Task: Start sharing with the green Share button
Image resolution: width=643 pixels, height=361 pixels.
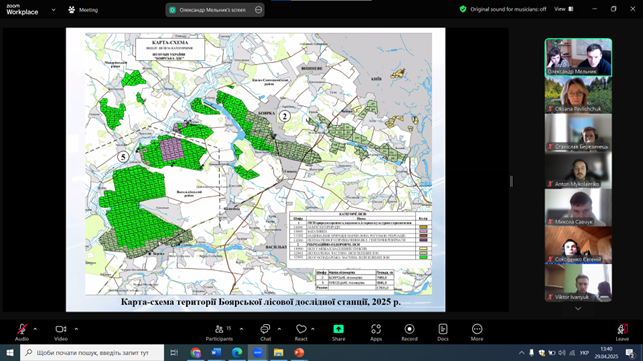Action: coord(338,332)
